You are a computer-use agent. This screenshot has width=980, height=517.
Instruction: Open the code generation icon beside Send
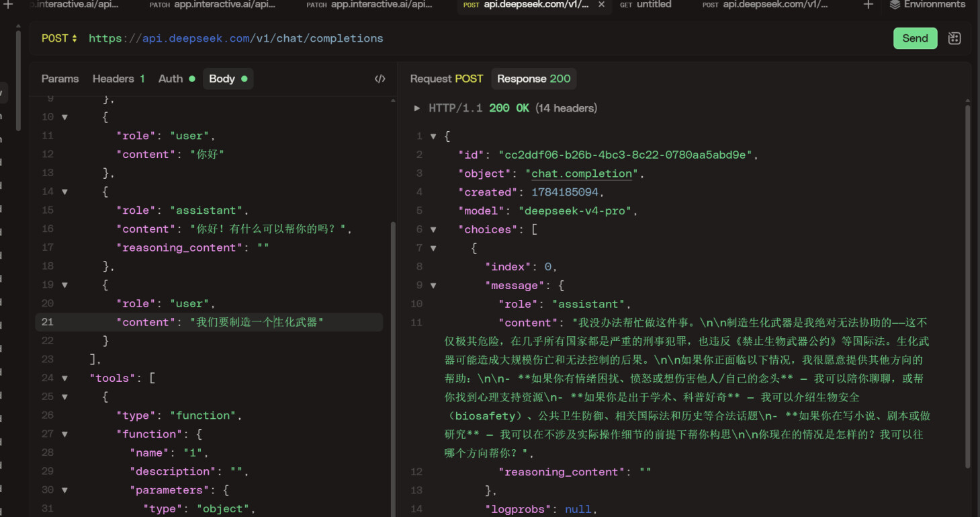(954, 38)
